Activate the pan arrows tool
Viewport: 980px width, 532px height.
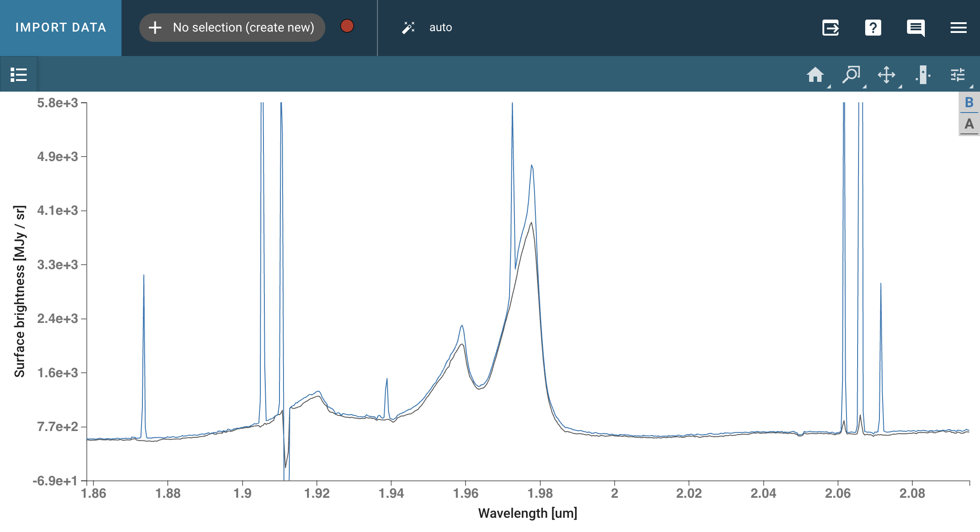886,74
